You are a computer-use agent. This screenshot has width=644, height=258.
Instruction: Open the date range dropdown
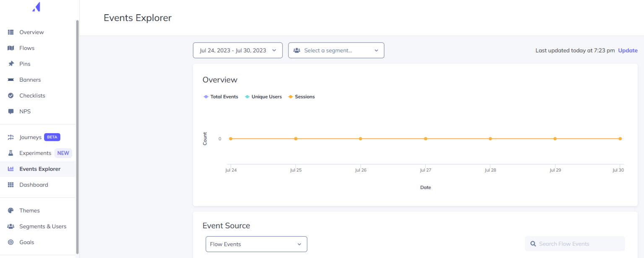pos(237,50)
